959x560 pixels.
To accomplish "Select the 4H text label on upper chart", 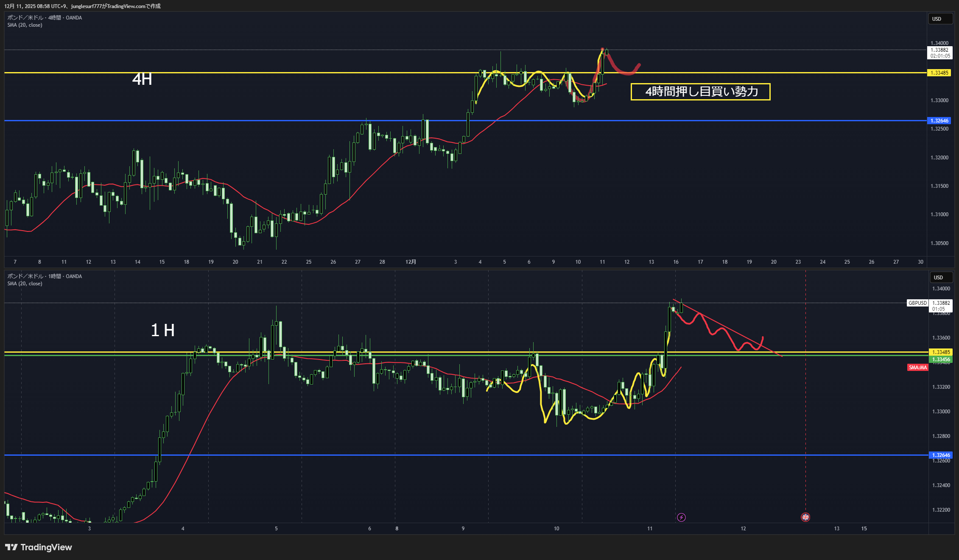I will tap(142, 79).
